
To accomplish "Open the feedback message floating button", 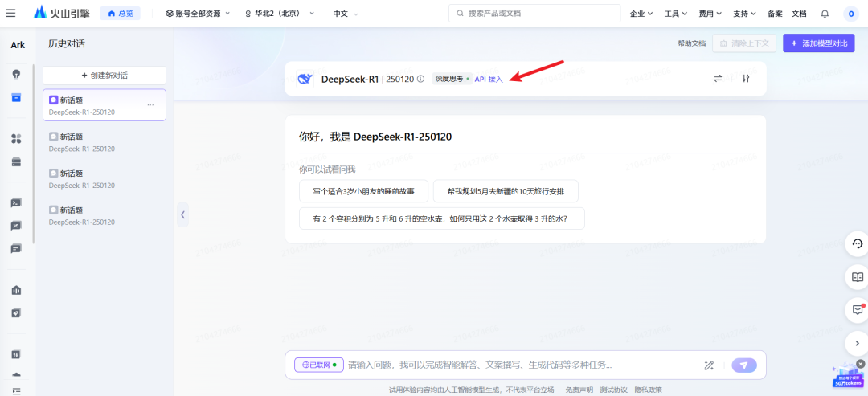I will [x=858, y=310].
